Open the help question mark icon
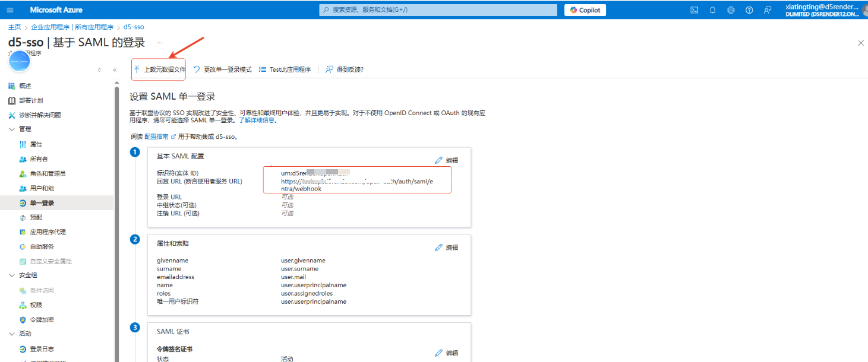 coord(749,10)
